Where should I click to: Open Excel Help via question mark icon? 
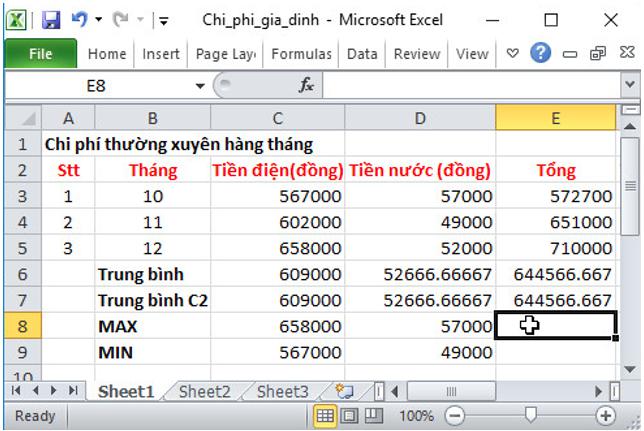click(x=540, y=53)
